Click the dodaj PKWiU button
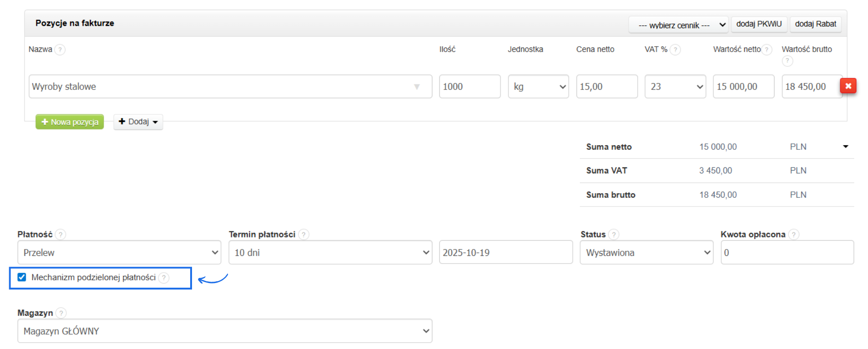This screenshot has height=349, width=868. tap(759, 24)
